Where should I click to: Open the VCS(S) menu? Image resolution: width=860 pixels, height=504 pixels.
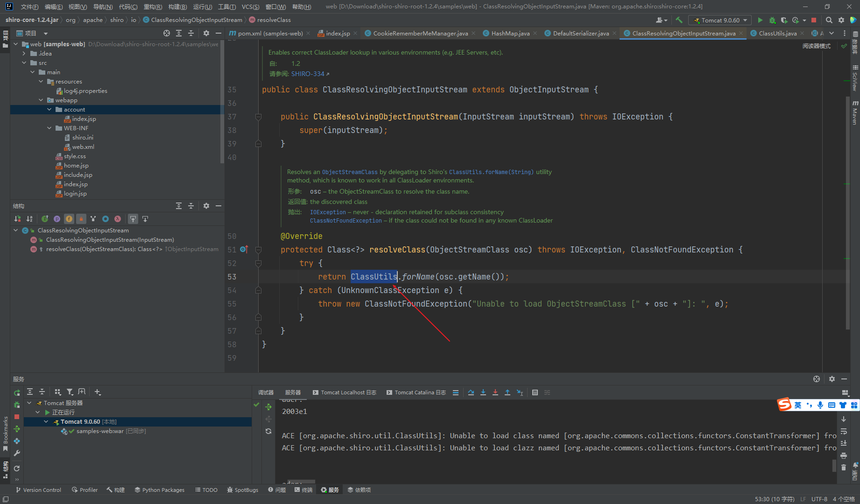tap(250, 7)
